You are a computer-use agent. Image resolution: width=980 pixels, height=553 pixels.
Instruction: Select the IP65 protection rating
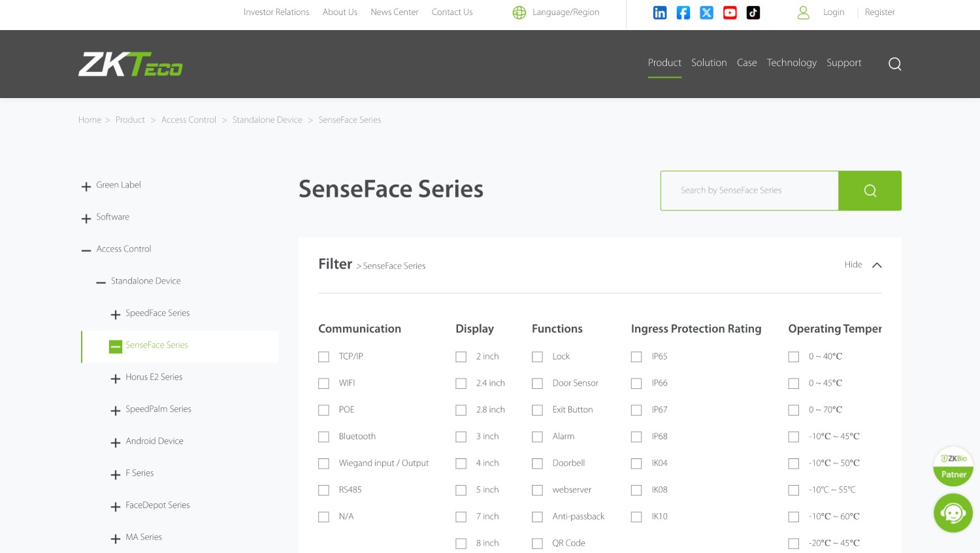636,357
